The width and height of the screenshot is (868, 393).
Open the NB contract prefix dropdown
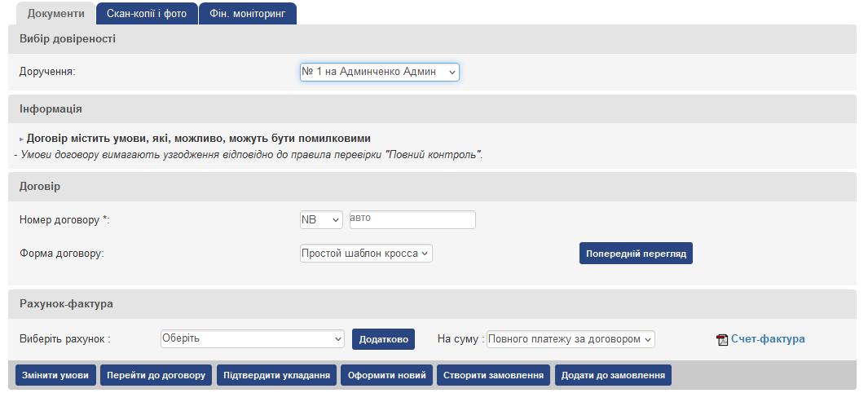click(321, 220)
